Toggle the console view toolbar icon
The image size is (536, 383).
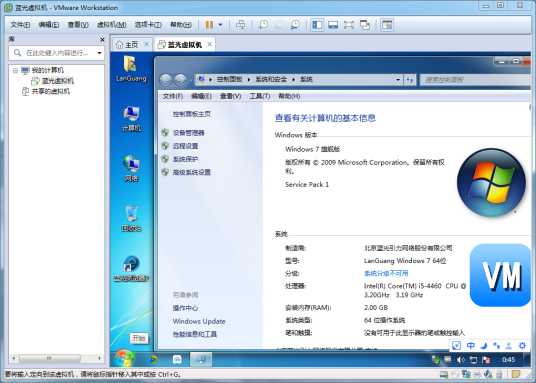point(387,25)
